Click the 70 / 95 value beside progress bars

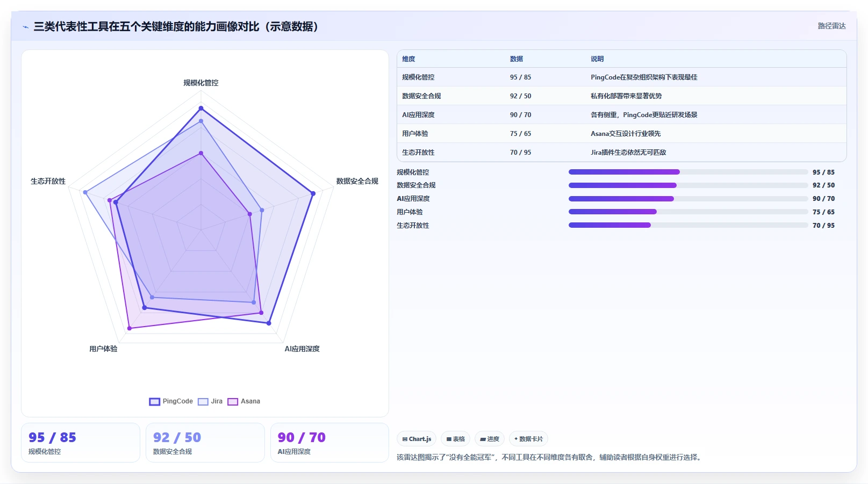[823, 226]
